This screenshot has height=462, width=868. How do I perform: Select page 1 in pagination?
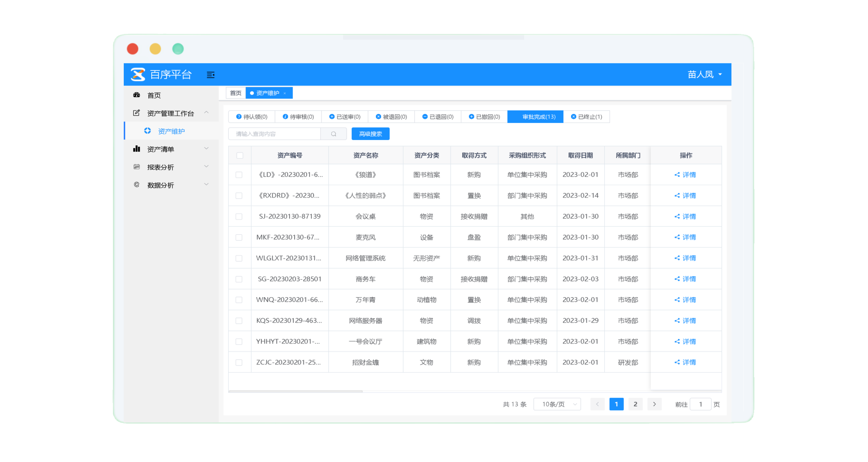tap(616, 404)
